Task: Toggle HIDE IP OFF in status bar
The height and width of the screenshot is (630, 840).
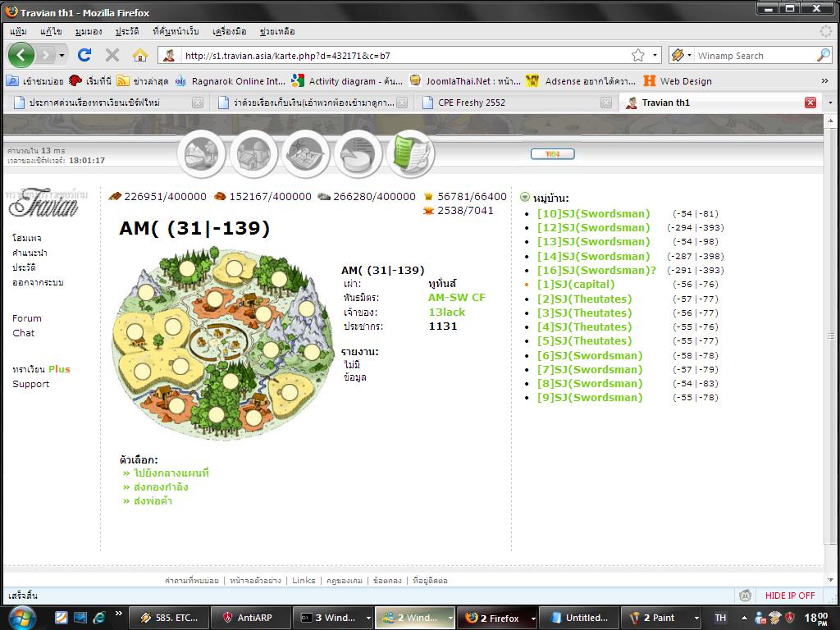Action: (x=790, y=596)
